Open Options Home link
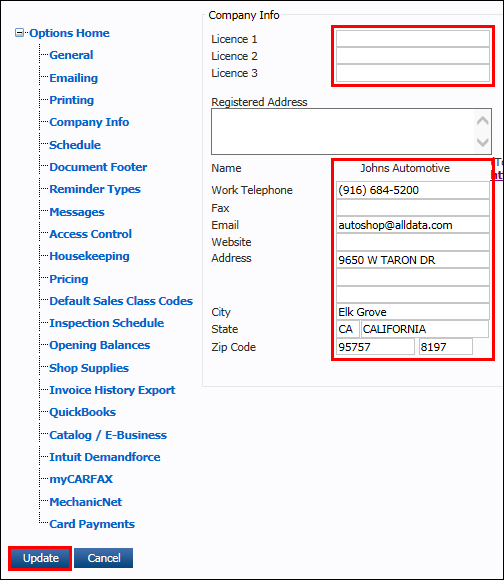Image resolution: width=504 pixels, height=580 pixels. coord(70,33)
